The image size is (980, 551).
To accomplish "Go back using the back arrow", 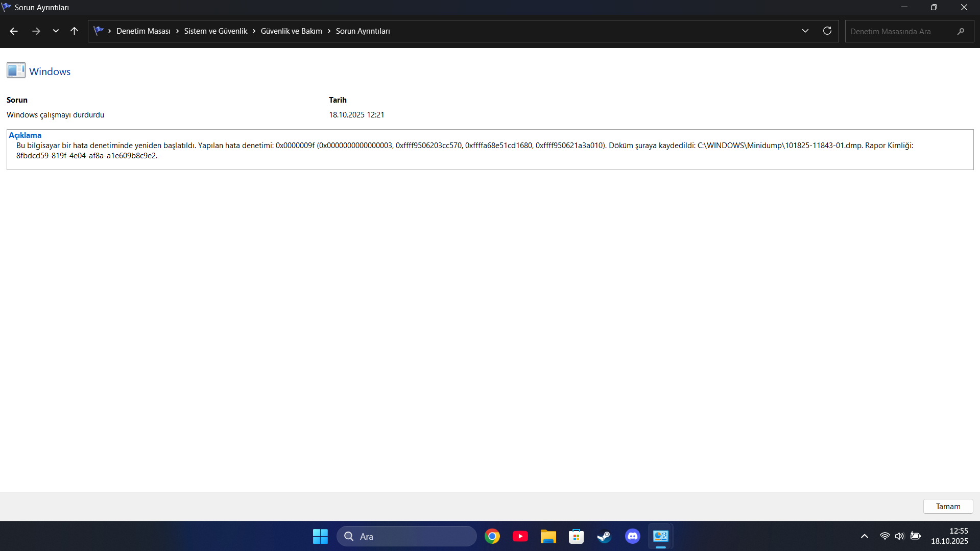I will 14,31.
